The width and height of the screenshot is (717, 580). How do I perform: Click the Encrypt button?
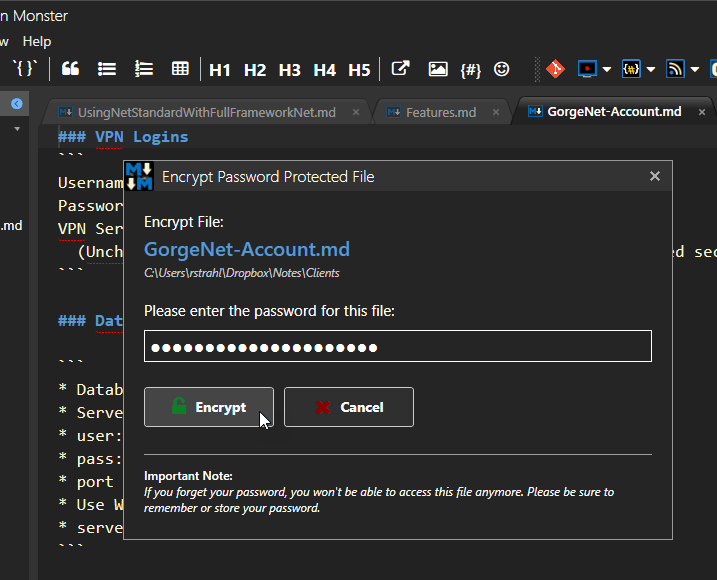pyautogui.click(x=209, y=407)
